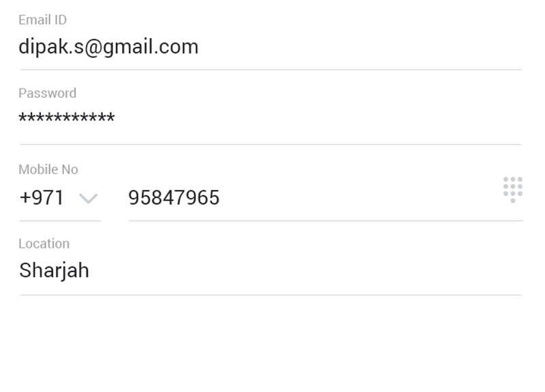Tap the Location label

tap(44, 244)
